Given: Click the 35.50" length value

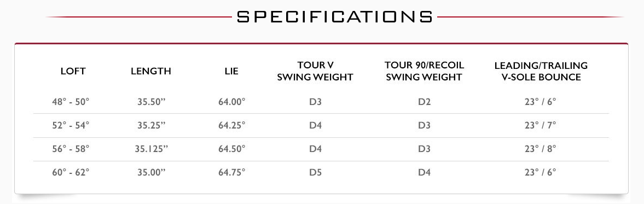Looking at the screenshot, I should [151, 102].
